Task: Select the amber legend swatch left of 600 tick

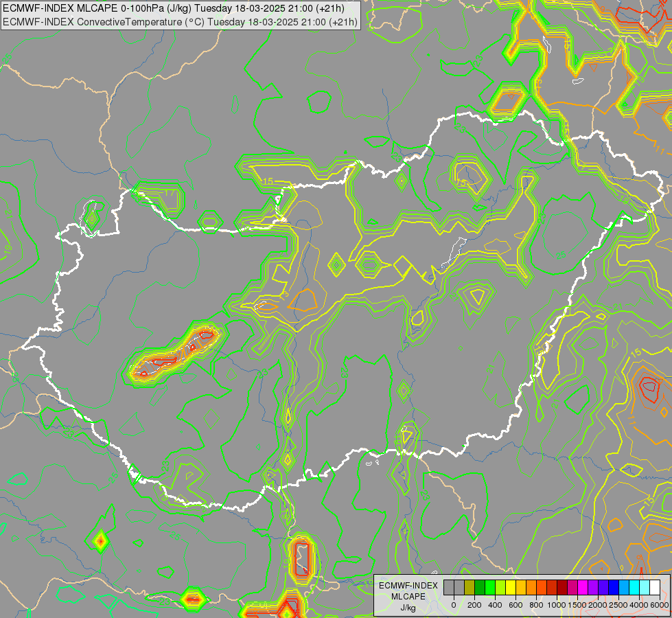Action: pos(521,588)
